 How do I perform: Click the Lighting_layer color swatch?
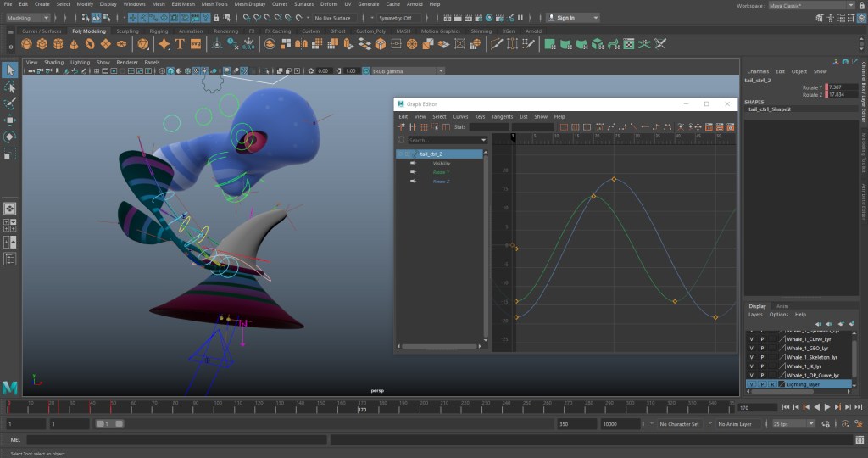(x=782, y=384)
